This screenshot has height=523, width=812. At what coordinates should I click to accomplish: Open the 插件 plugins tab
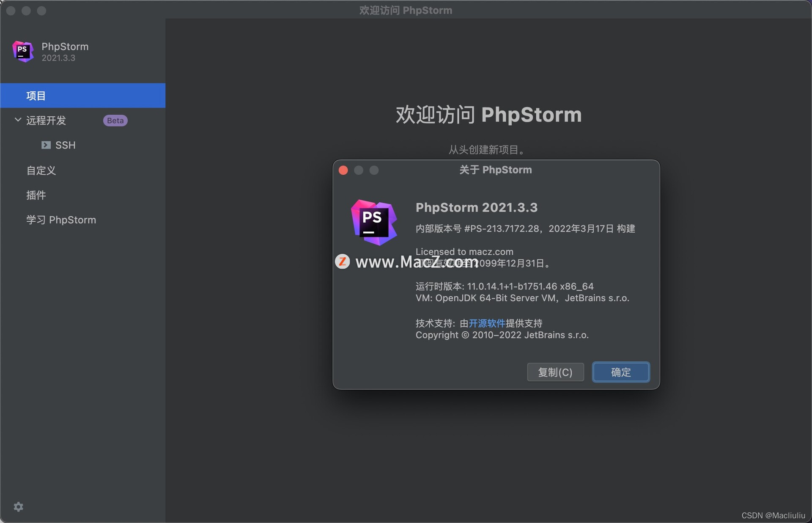36,195
